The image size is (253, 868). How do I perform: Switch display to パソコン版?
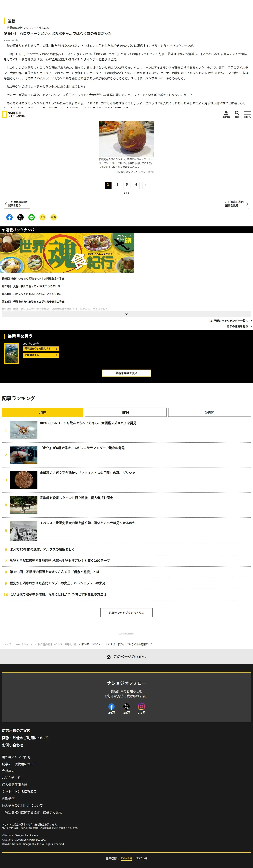tap(141, 858)
